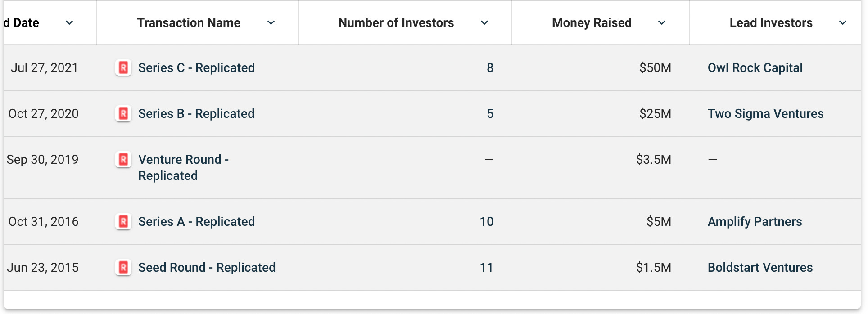Click the Money Raised column header label
Viewport: 868px width, 314px height.
pyautogui.click(x=592, y=23)
